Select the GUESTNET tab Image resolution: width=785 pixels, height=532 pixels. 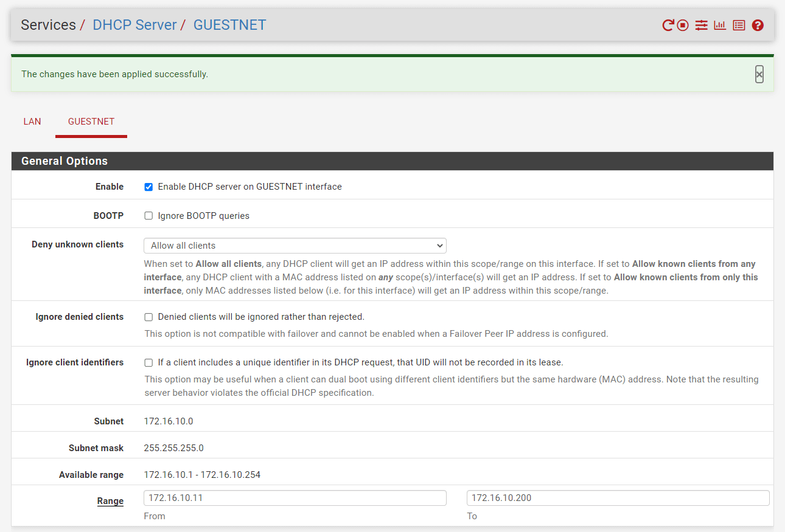point(91,122)
